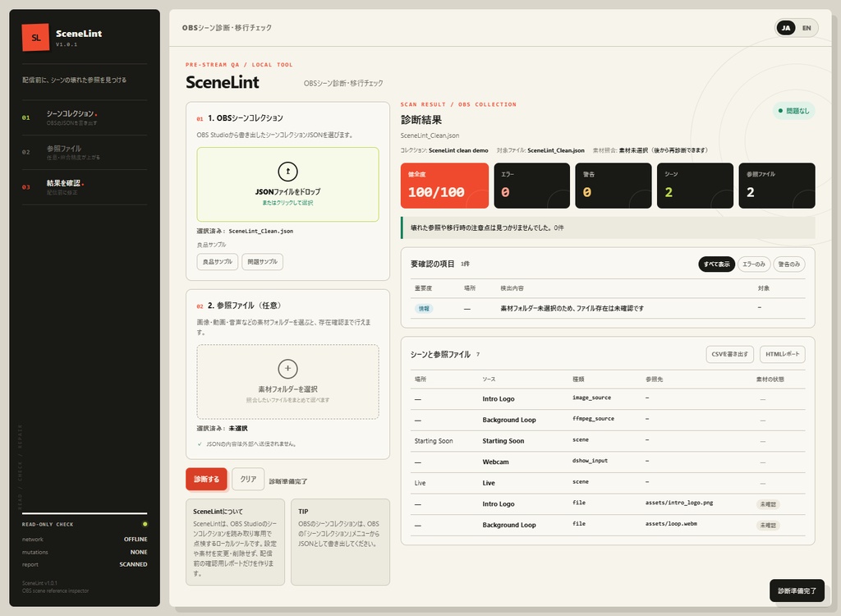This screenshot has height=616, width=841.
Task: Click 未確認 badge in assets/loop.webm row
Action: coord(768,526)
